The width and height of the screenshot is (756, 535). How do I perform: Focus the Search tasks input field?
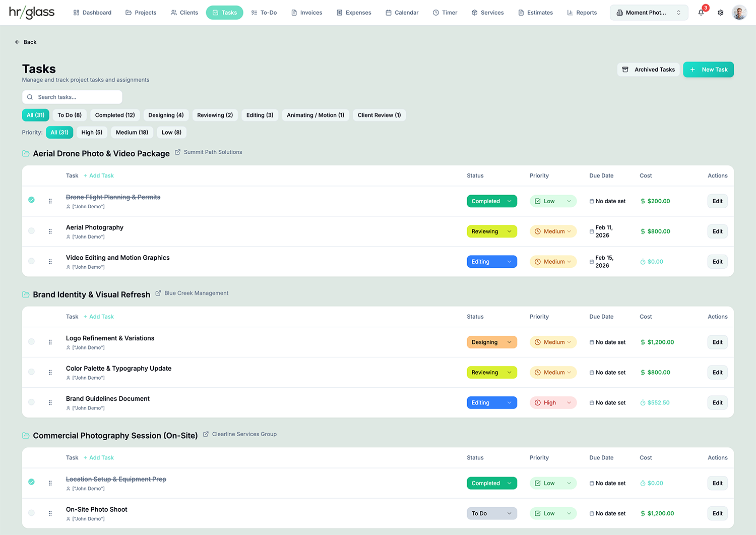(x=72, y=97)
